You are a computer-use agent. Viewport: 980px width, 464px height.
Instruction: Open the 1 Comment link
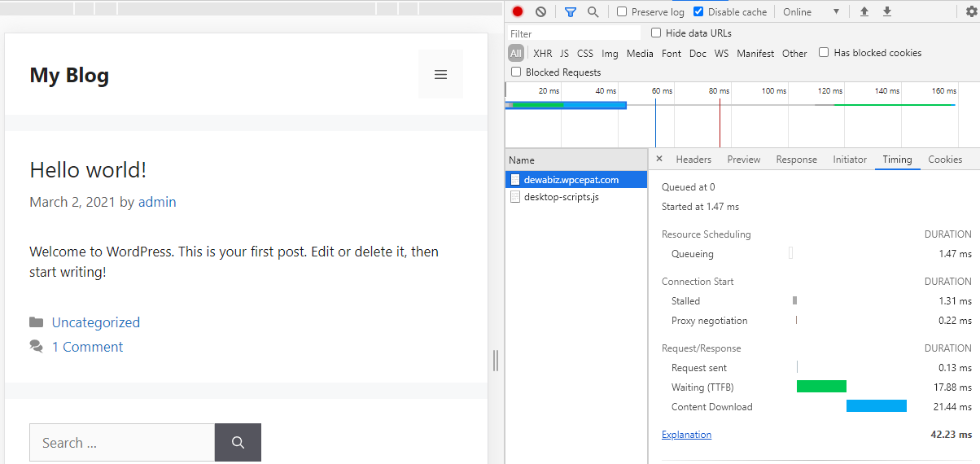(87, 347)
